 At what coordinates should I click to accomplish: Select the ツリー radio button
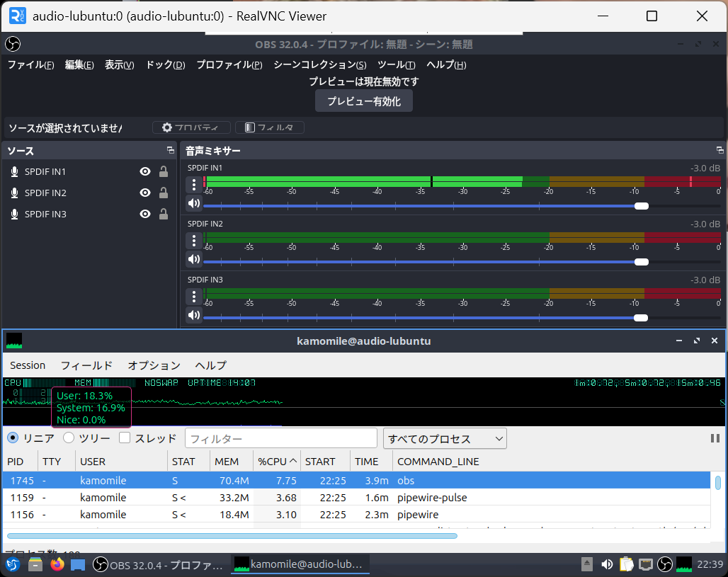[69, 438]
